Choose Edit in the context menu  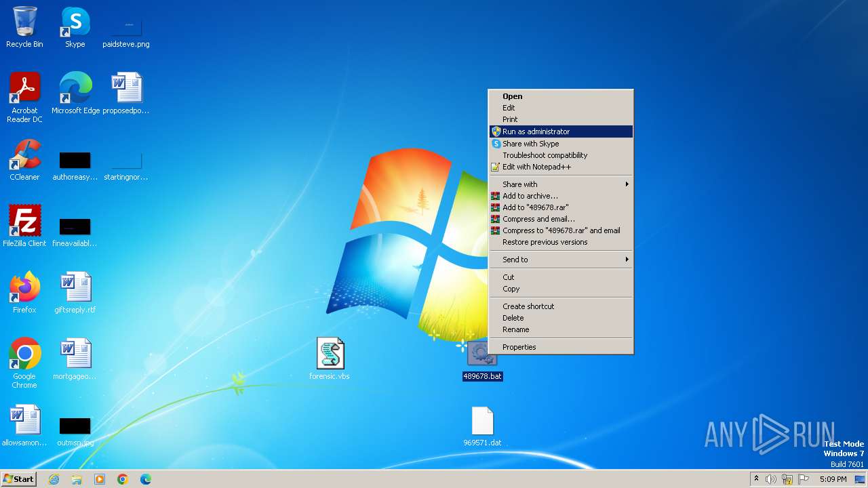click(x=561, y=108)
